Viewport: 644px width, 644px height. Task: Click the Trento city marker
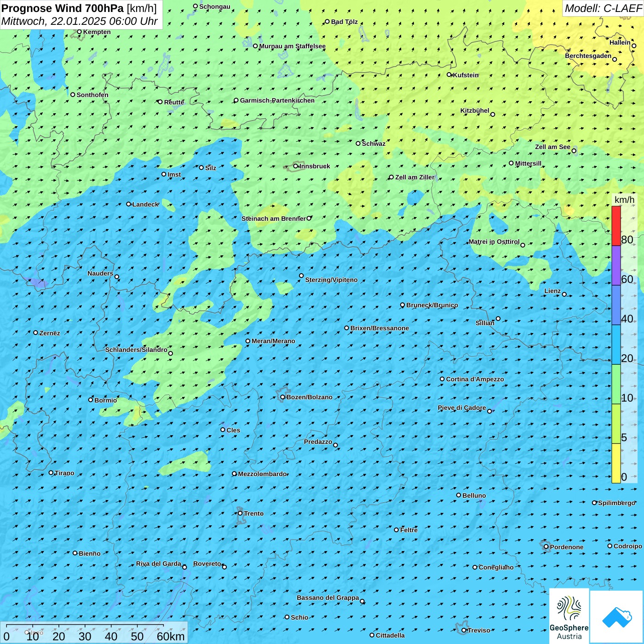point(240,513)
